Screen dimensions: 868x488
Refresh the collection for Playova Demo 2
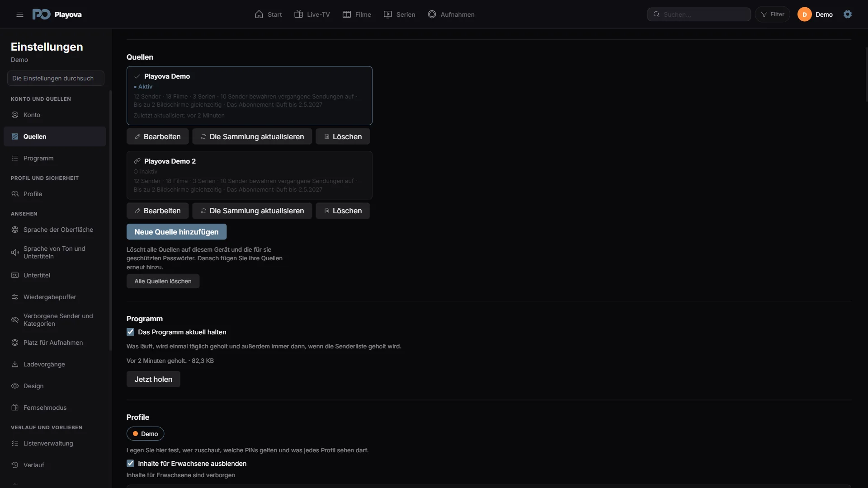(x=252, y=211)
